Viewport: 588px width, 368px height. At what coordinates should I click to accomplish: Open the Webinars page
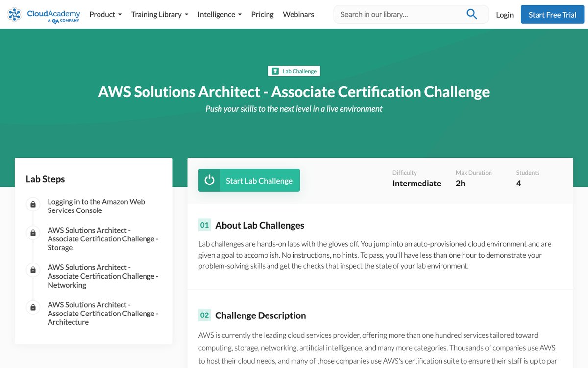298,15
